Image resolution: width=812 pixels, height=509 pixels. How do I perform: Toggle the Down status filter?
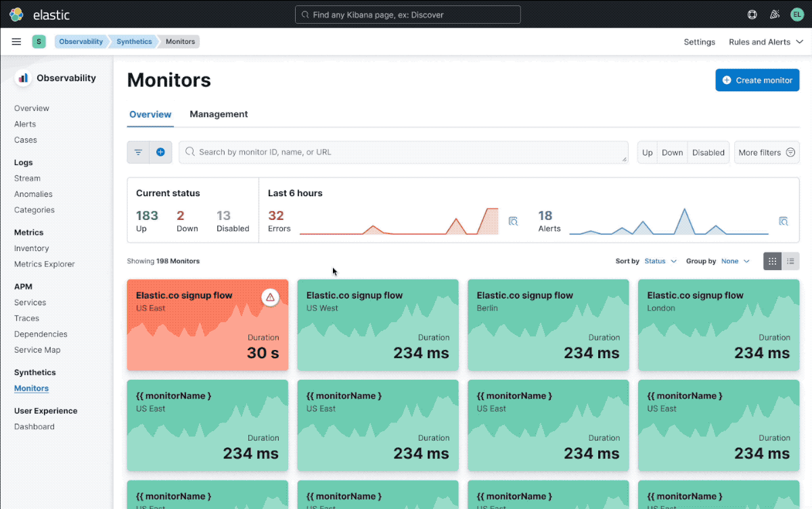[x=672, y=152]
